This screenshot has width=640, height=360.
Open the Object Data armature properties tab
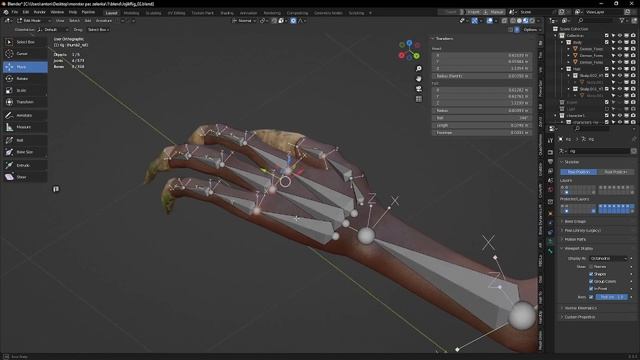[550, 242]
